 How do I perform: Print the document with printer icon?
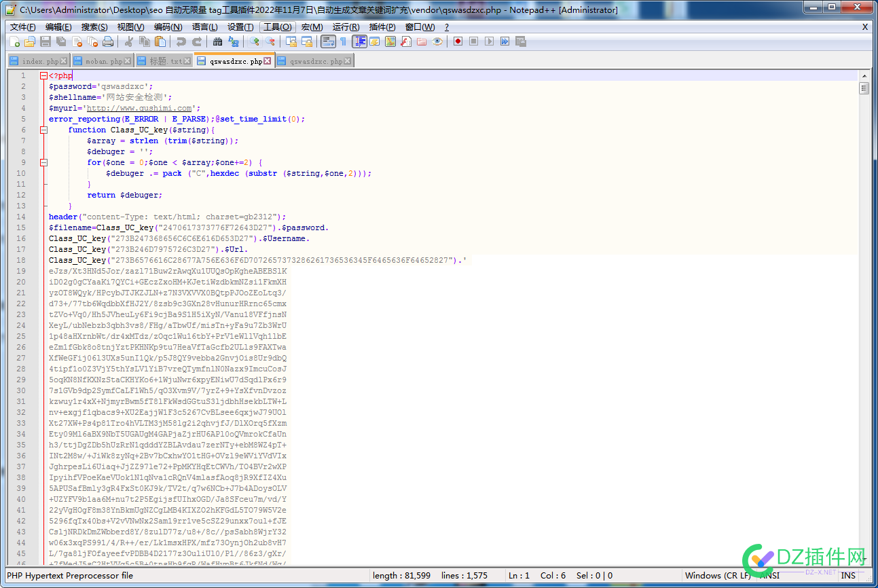coord(108,41)
